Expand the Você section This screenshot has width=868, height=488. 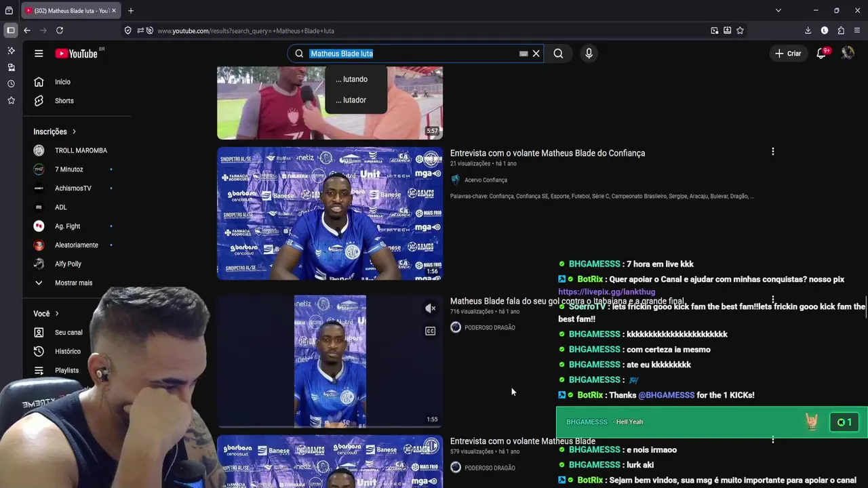point(47,314)
